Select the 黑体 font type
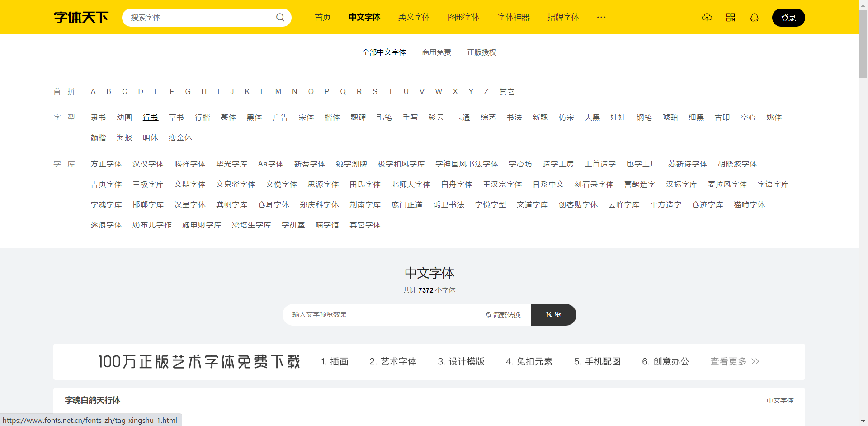Screen dimensions: 868x426 click(x=254, y=118)
